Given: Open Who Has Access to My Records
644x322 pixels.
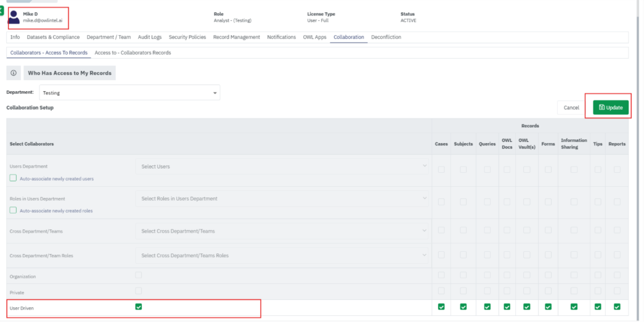Looking at the screenshot, I should click(70, 73).
